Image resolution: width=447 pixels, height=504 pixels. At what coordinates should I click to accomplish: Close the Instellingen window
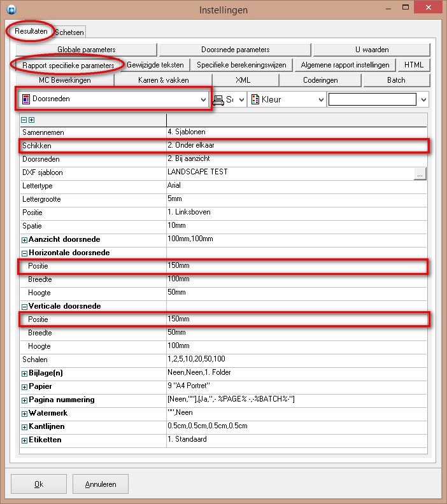click(x=428, y=7)
